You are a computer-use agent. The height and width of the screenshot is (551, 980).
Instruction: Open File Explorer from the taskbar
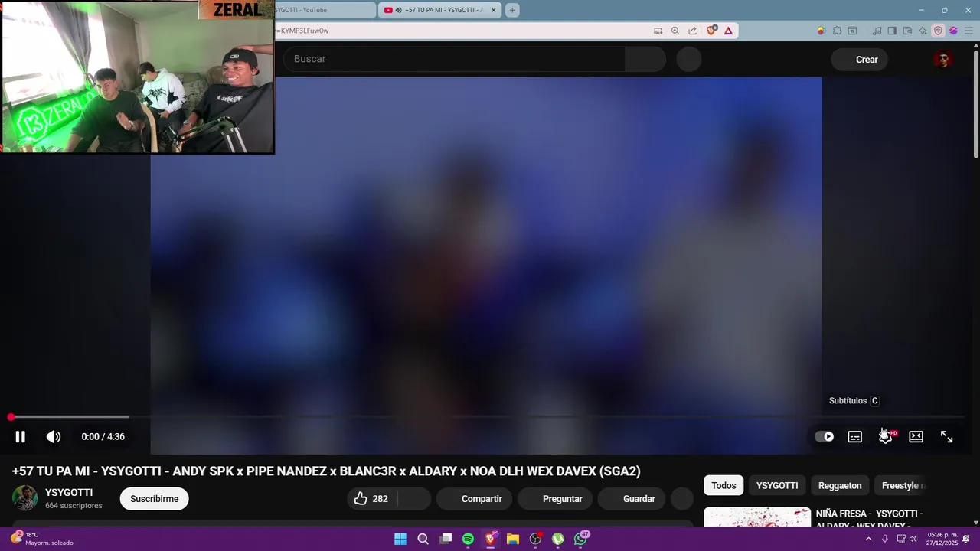pyautogui.click(x=513, y=539)
